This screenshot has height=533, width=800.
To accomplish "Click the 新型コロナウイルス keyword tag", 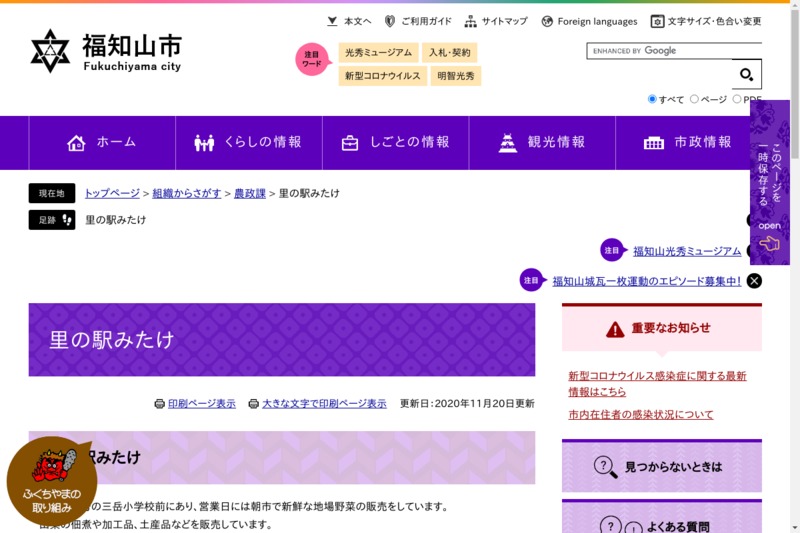I will (382, 76).
